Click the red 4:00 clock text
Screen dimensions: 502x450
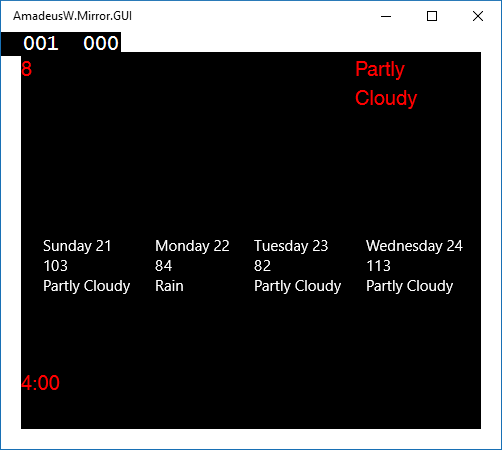point(40,383)
